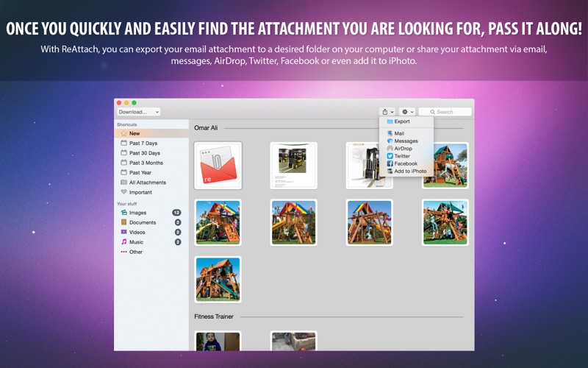588x368 pixels.
Task: Choose Messages from the share menu
Action: tap(406, 141)
